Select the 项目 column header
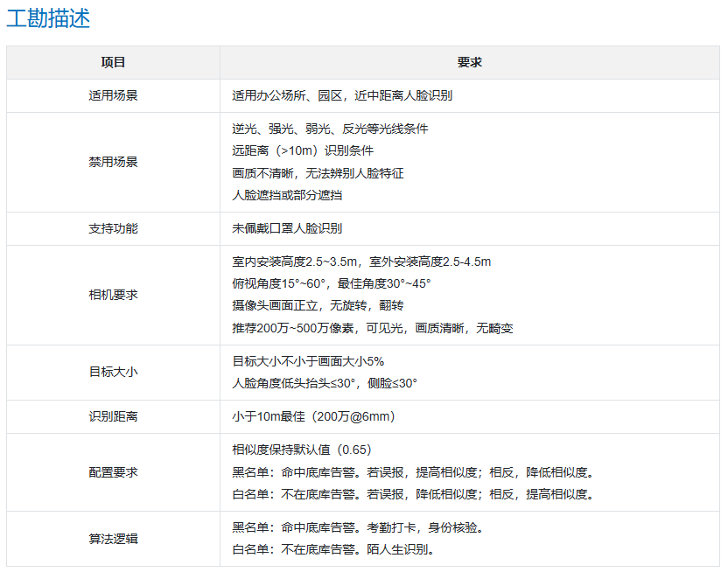 pos(113,62)
